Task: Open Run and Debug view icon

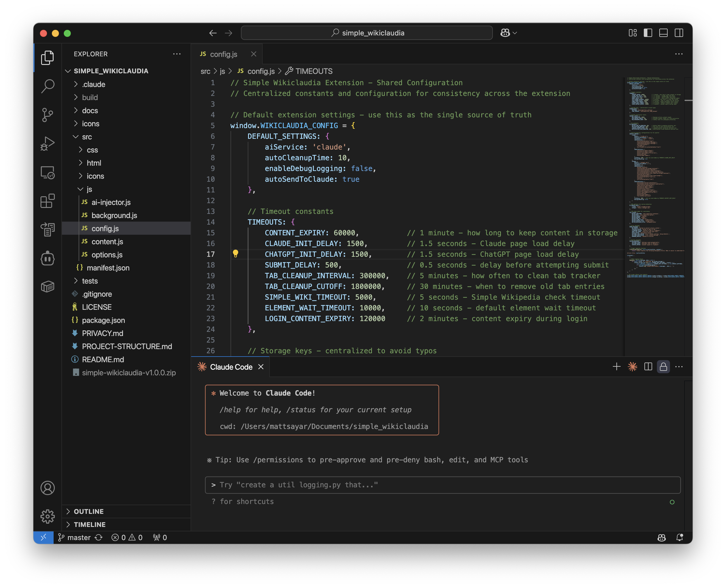Action: [x=47, y=144]
